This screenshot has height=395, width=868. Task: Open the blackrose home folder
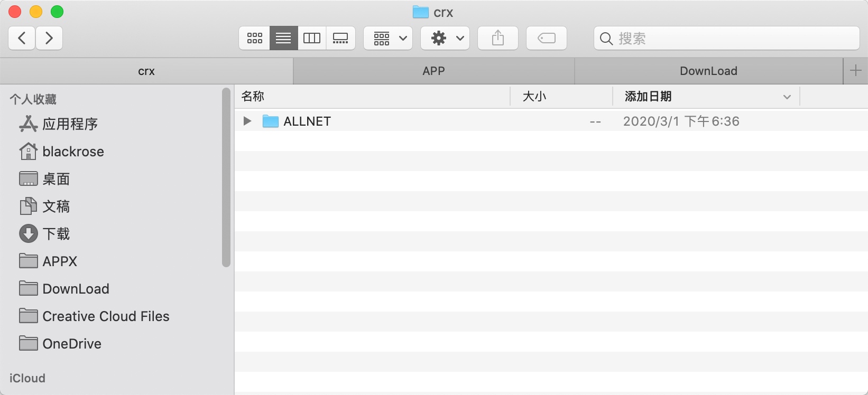coord(73,152)
